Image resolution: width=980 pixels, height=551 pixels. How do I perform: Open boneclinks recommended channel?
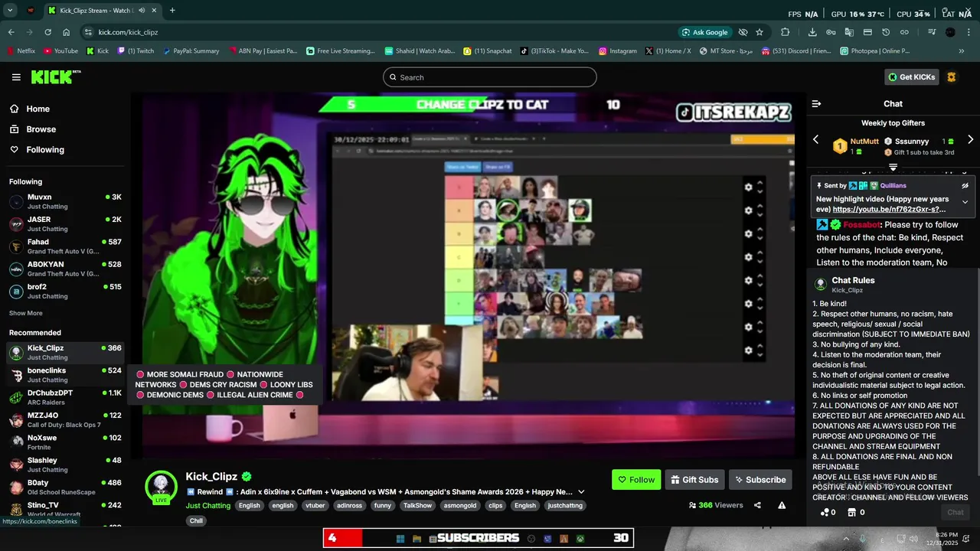tap(65, 375)
